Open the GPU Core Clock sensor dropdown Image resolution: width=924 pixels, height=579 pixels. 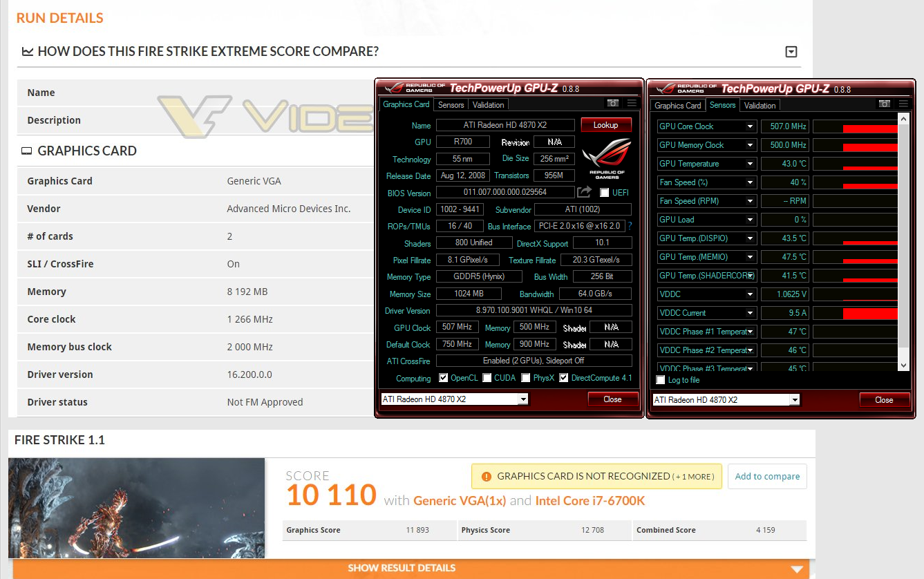coord(751,126)
